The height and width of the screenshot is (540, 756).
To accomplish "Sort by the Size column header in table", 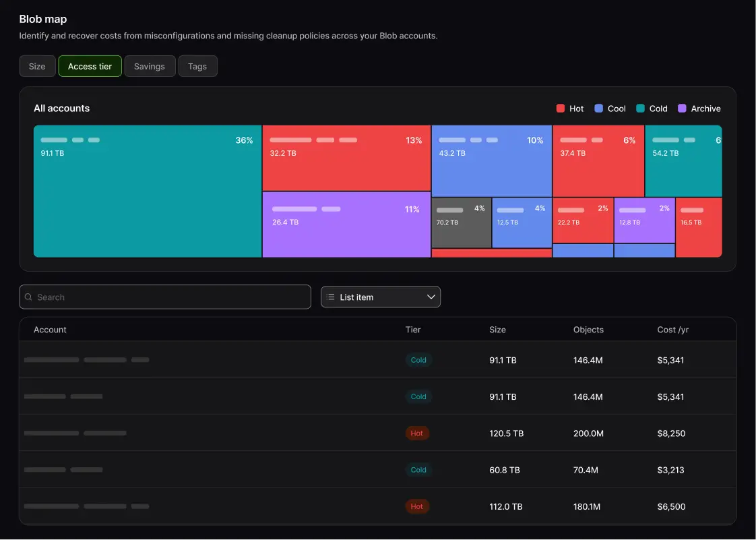I will [x=497, y=330].
